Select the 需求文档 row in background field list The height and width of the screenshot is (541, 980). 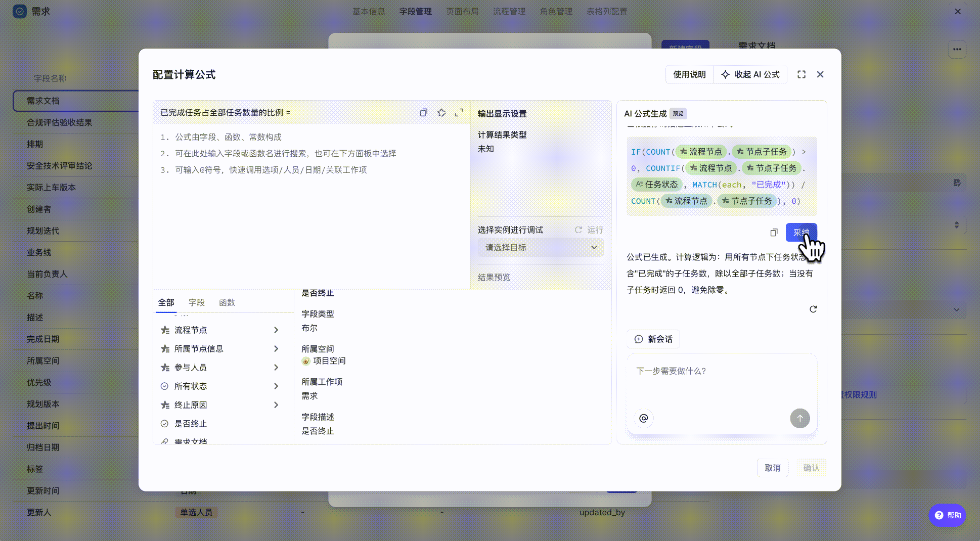76,101
